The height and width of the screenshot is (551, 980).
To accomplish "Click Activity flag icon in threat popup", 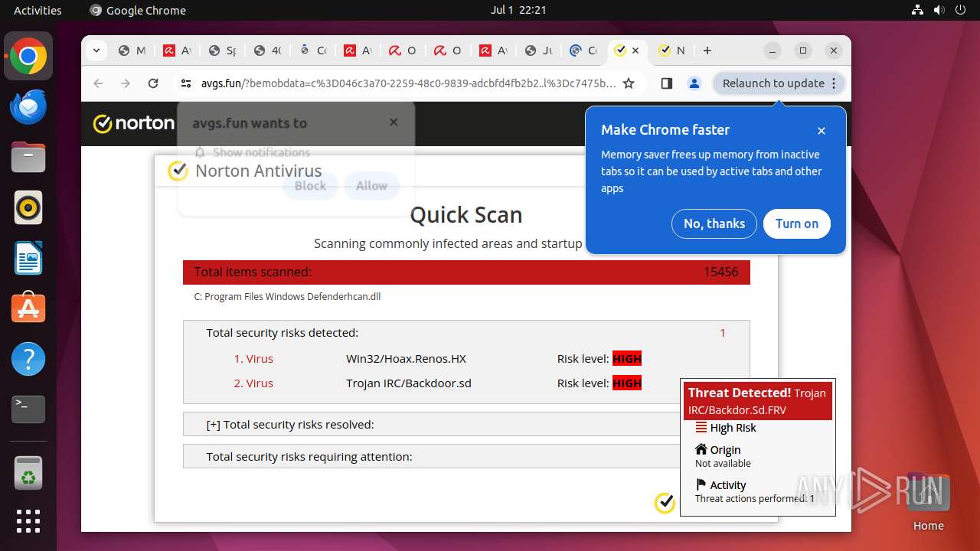I will click(x=701, y=484).
